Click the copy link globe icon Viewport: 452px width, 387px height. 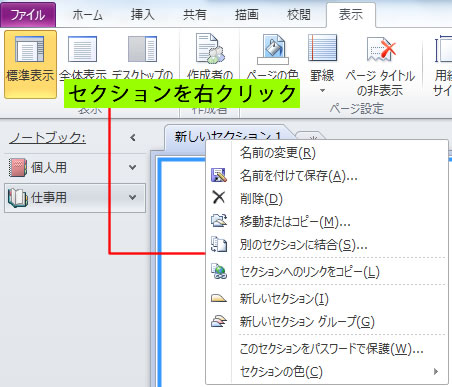(219, 271)
